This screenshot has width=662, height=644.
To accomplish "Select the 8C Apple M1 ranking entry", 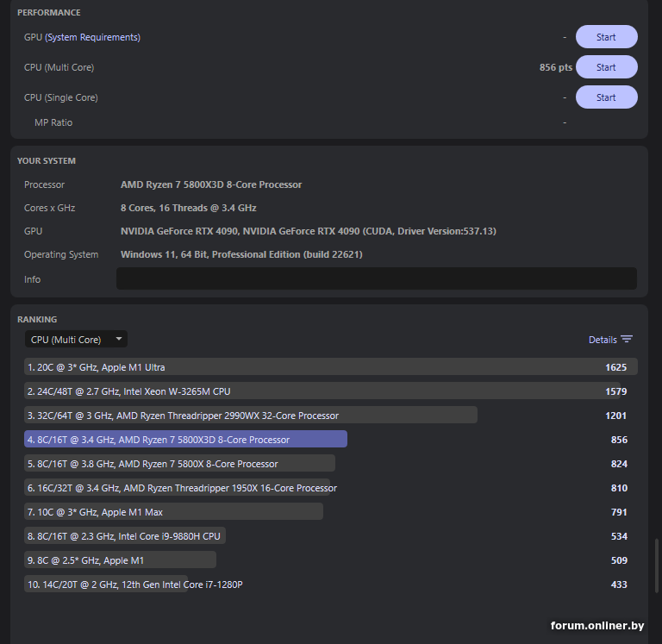I will 120,560.
